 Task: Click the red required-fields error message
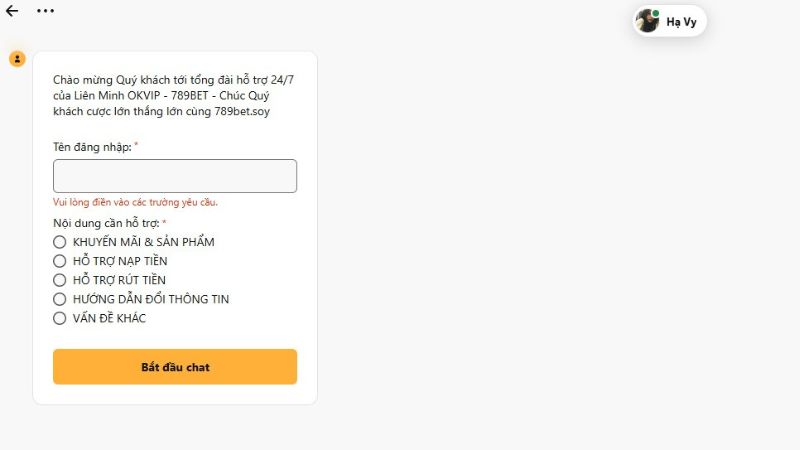(x=135, y=203)
